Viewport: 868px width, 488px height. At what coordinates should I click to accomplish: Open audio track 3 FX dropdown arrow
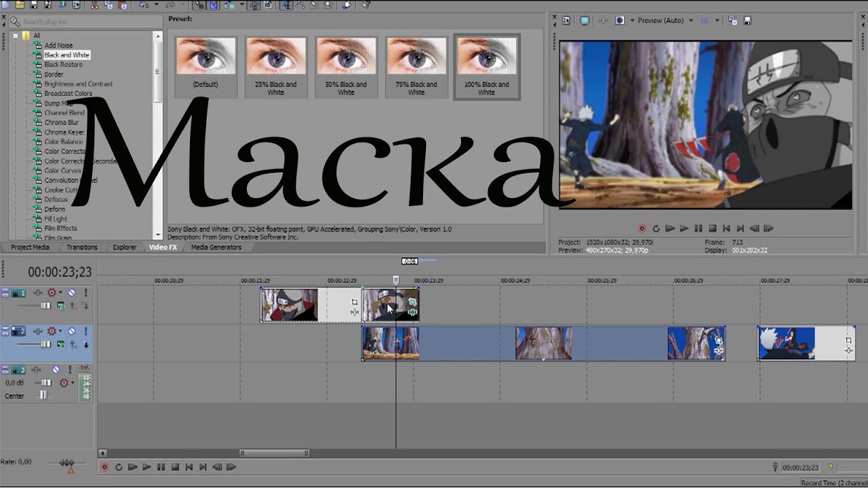point(73,383)
